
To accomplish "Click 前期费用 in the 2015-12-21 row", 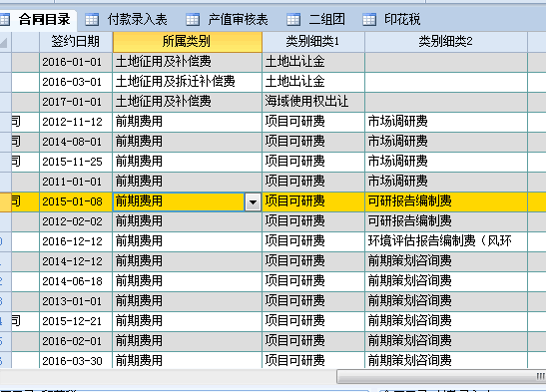I will coord(188,321).
